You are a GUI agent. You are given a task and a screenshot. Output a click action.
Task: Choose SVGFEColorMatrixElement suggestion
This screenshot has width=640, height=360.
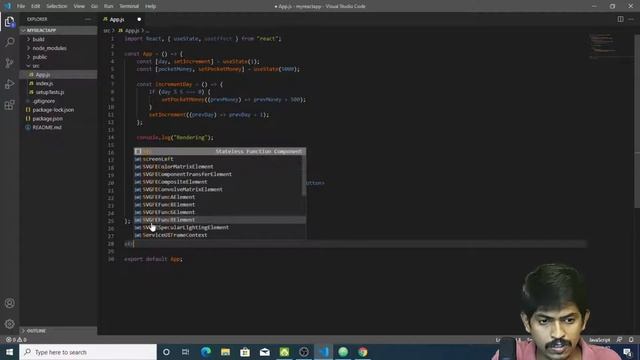219,167
